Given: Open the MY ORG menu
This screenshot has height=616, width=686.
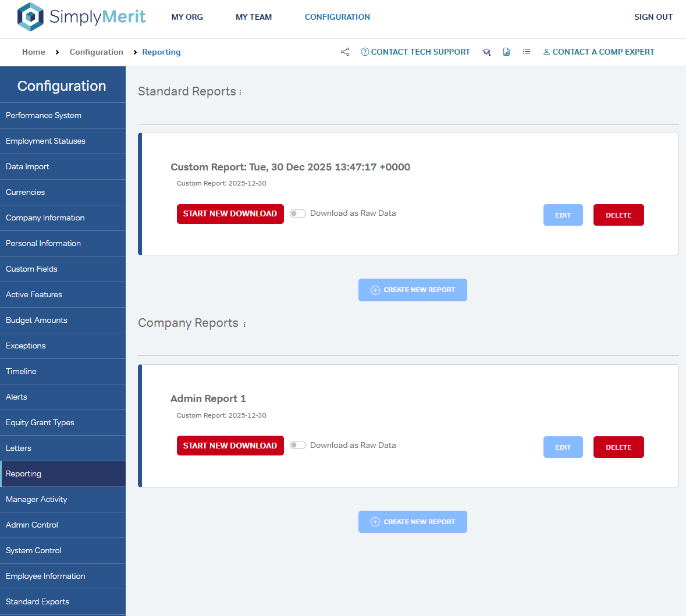Looking at the screenshot, I should click(x=187, y=17).
